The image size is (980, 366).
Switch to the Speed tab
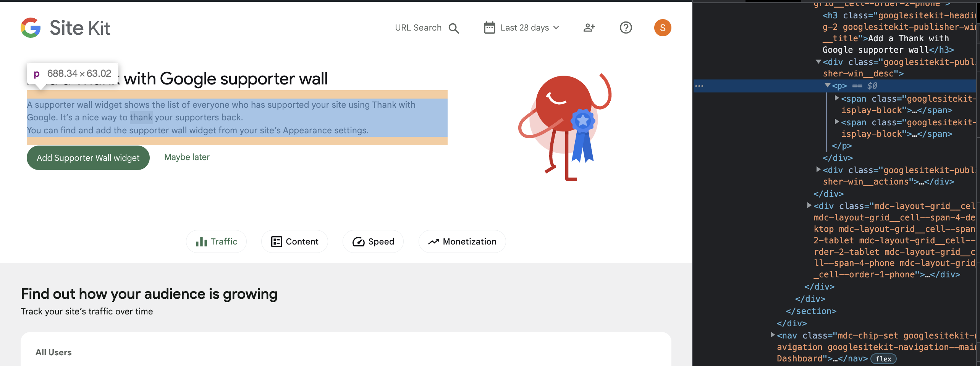(373, 241)
